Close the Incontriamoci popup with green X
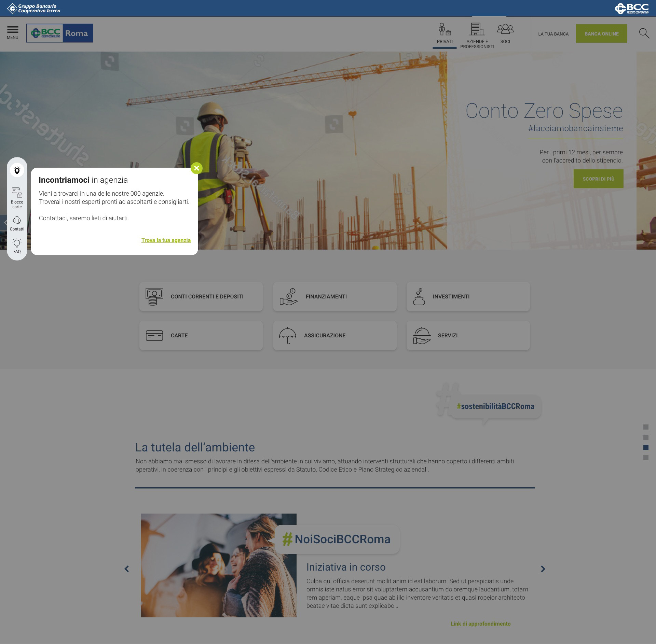 click(x=196, y=168)
